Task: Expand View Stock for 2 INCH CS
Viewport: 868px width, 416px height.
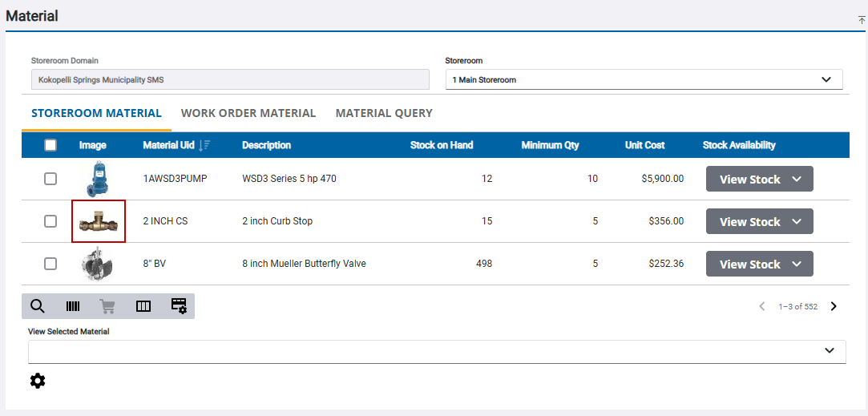Action: pyautogui.click(x=759, y=221)
